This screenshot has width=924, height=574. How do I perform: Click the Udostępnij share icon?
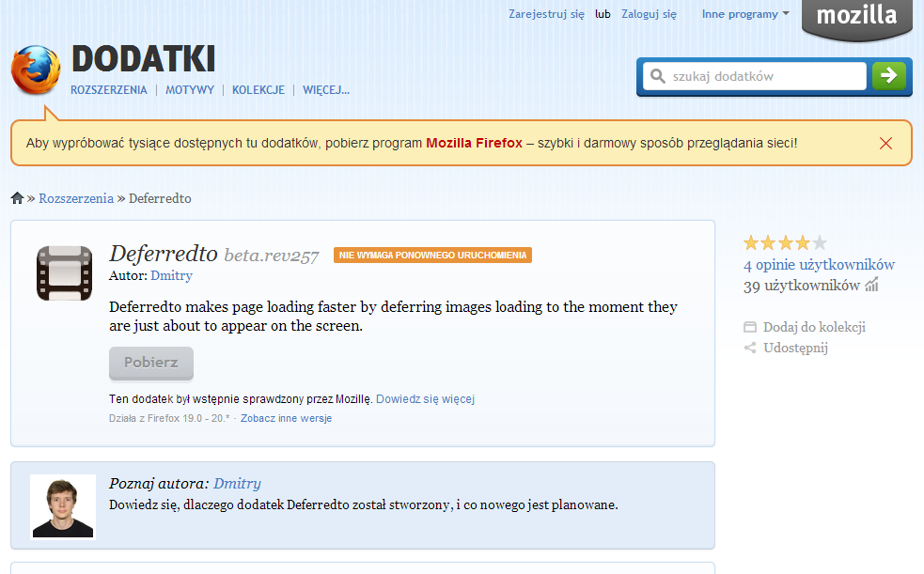coord(749,348)
